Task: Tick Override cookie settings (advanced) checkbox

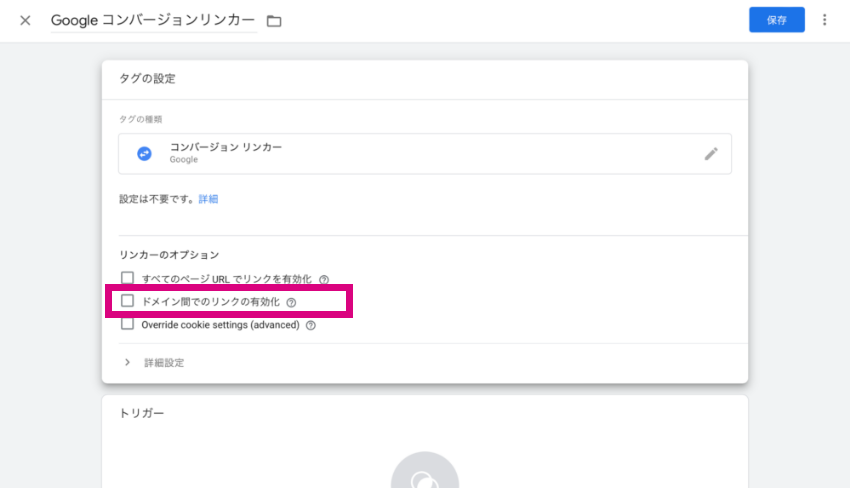Action: tap(127, 324)
